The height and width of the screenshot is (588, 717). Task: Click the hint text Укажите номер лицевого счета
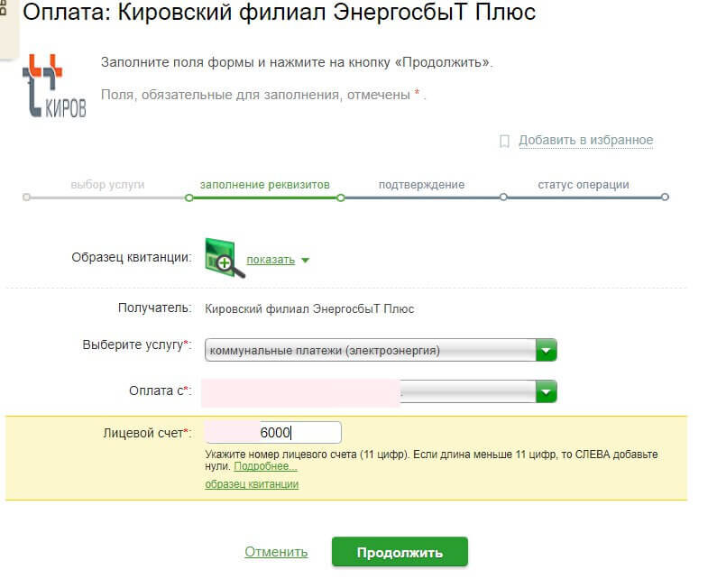(x=431, y=461)
